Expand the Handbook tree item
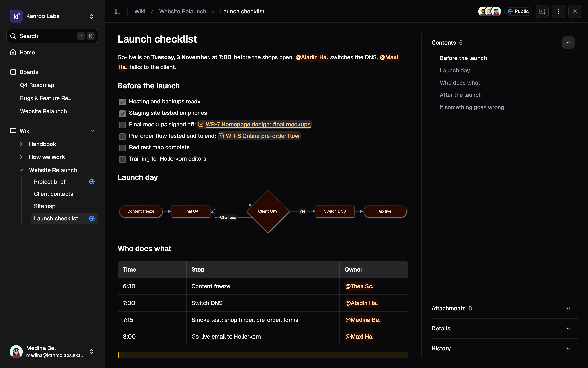The width and height of the screenshot is (588, 368). coord(21,144)
